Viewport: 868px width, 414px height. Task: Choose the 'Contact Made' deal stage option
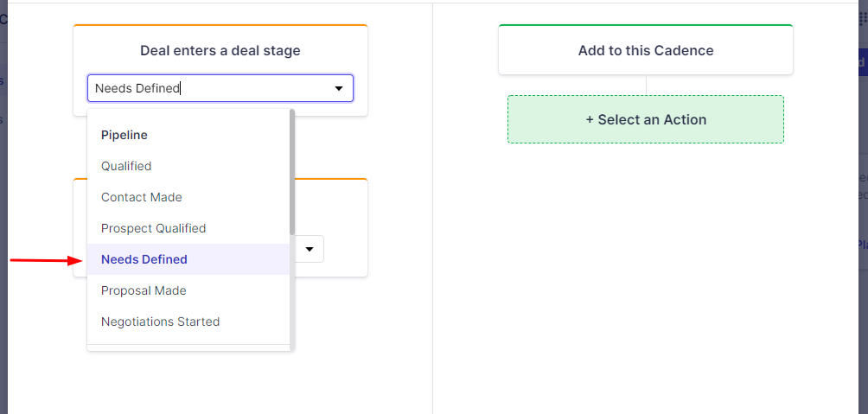coord(142,197)
